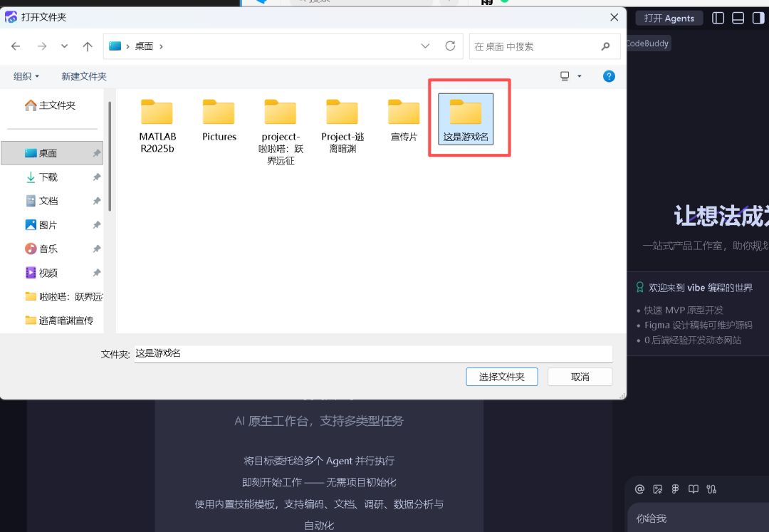Click the Figma icon in chat toolbar
Image resolution: width=769 pixels, height=532 pixels.
tap(675, 489)
